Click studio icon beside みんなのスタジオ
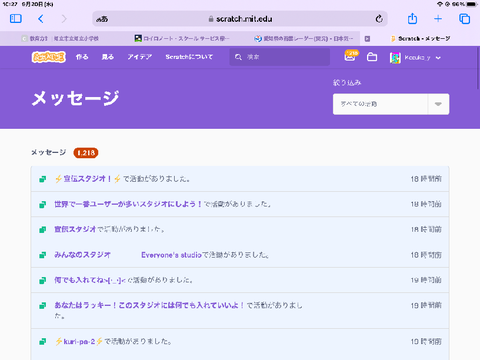480x360 pixels. [x=43, y=255]
